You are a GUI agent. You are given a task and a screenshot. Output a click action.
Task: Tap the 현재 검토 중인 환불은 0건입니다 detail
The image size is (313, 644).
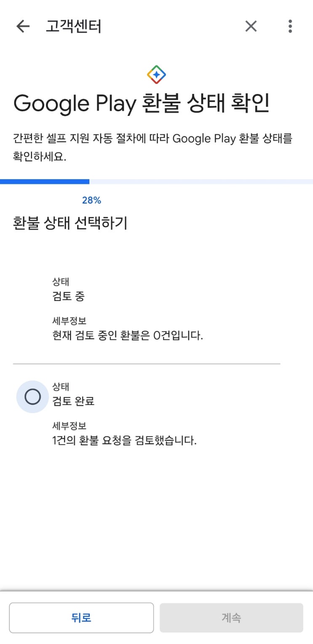[128, 336]
